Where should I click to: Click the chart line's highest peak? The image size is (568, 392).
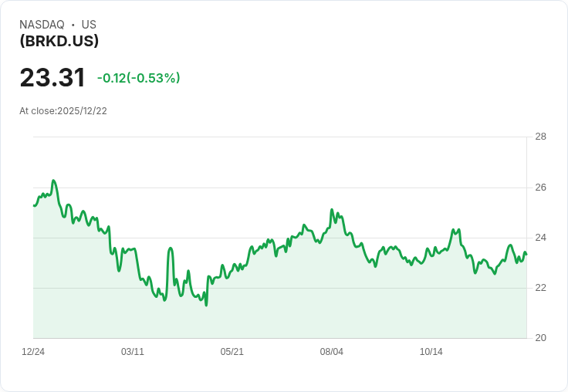click(53, 181)
